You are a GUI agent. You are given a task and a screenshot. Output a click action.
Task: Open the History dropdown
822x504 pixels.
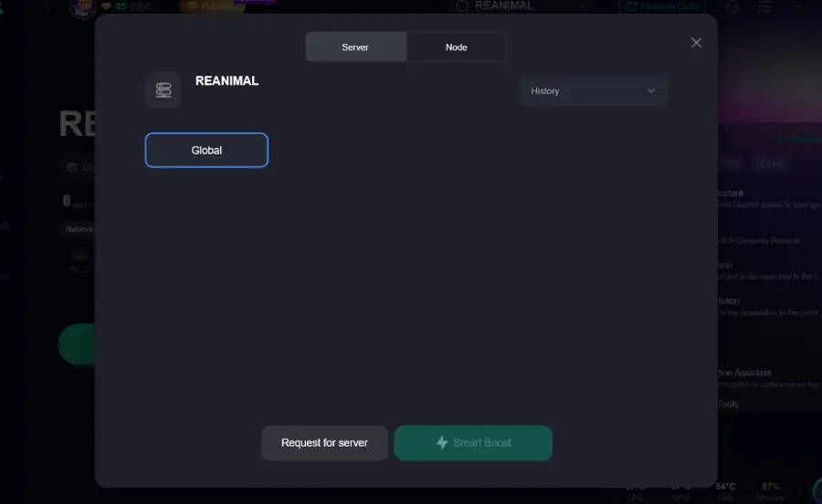(x=593, y=91)
